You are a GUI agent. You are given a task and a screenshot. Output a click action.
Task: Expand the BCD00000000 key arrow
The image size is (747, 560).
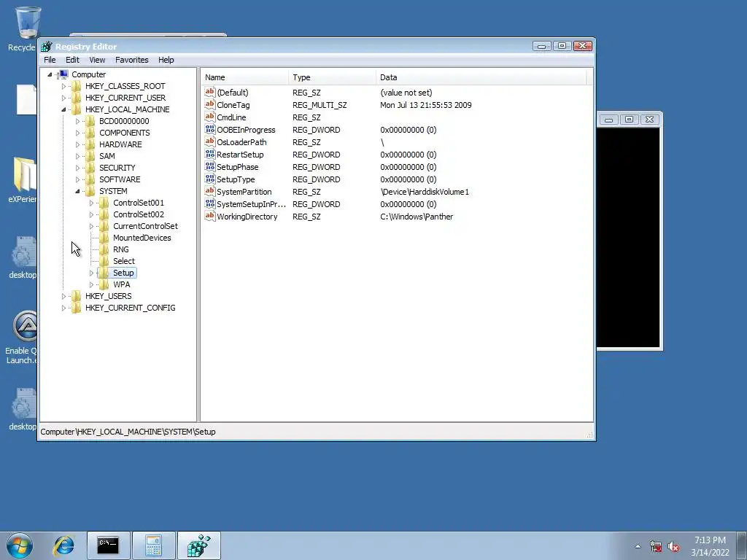pyautogui.click(x=77, y=122)
